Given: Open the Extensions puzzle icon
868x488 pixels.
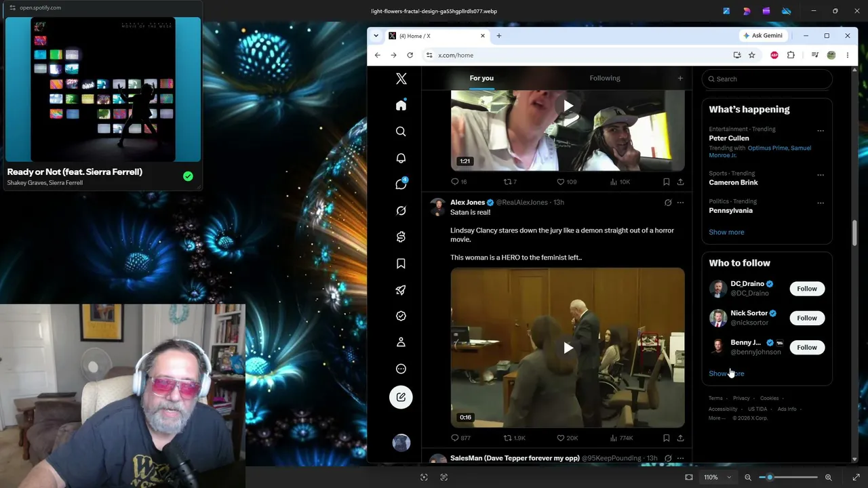Looking at the screenshot, I should 791,55.
